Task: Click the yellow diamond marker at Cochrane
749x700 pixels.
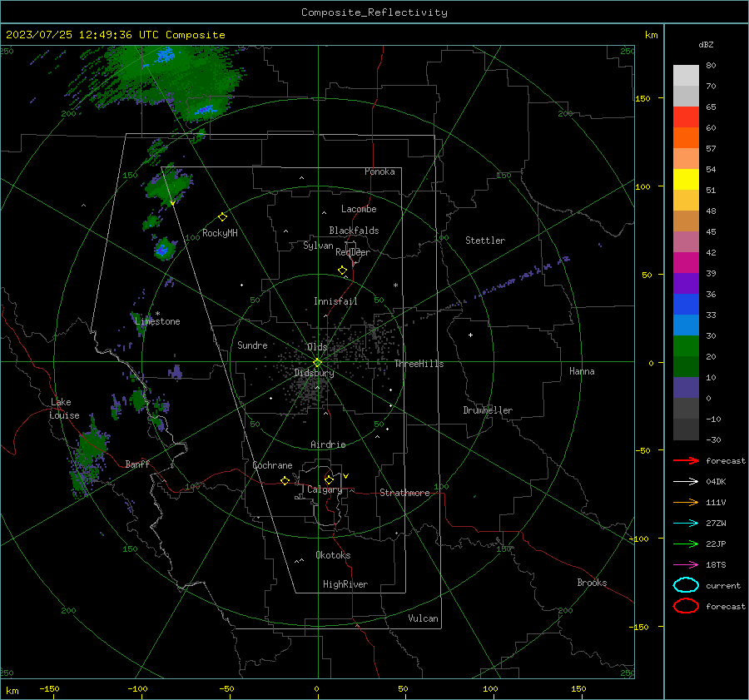Action: point(285,480)
